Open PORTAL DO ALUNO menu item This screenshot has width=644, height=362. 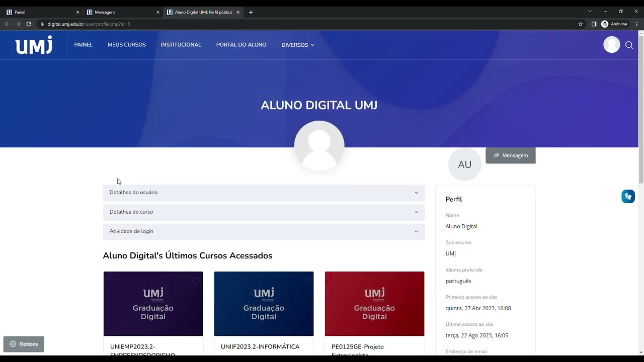242,45
